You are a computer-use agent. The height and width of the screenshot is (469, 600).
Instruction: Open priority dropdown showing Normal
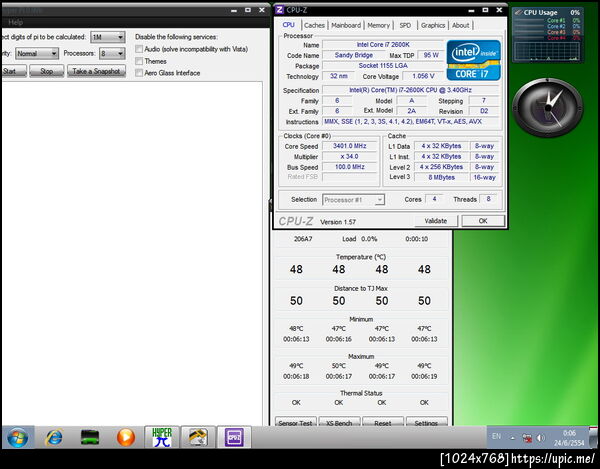[37, 54]
